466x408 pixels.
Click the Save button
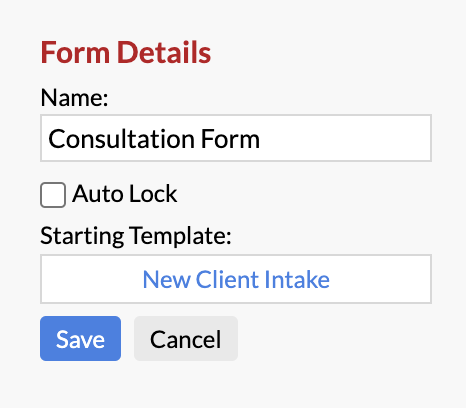[80, 338]
